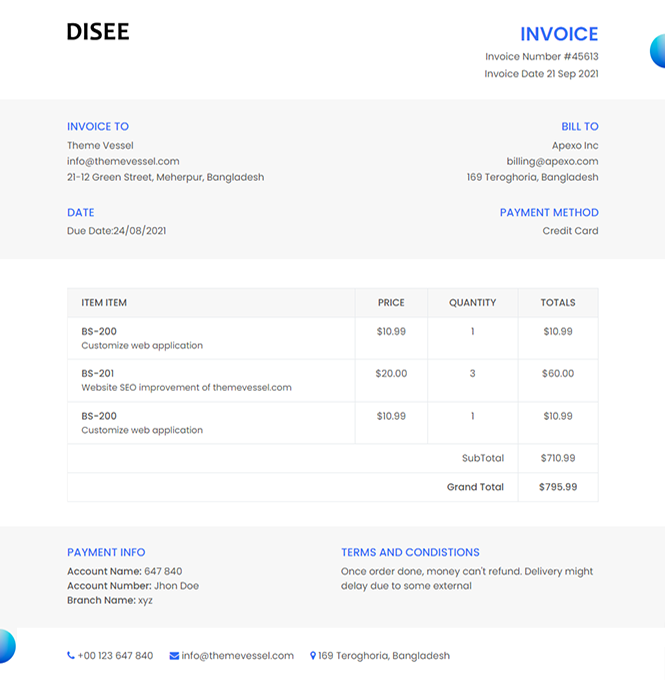665x680 pixels.
Task: Click the TERMS AND CONDISTIONS heading
Action: click(x=410, y=552)
